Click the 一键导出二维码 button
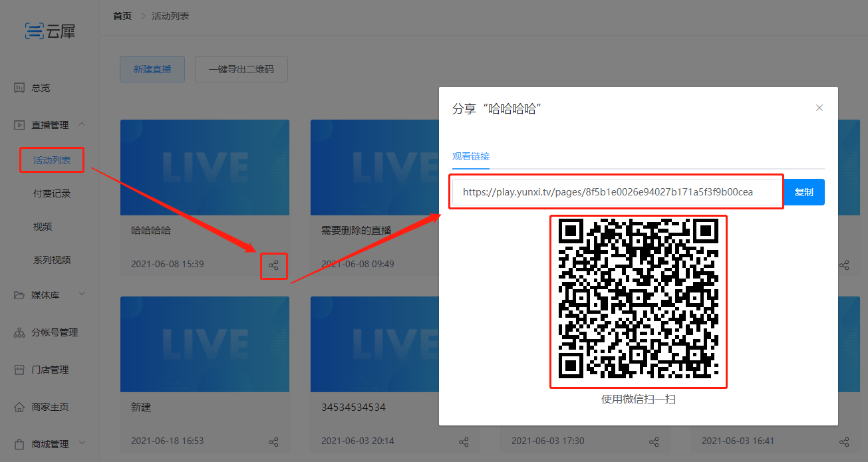 [x=241, y=69]
